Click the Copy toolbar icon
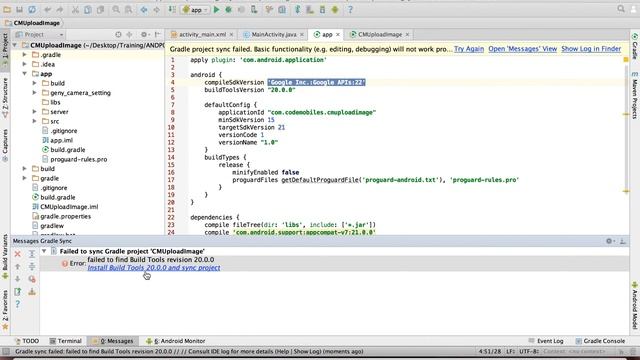The width and height of the screenshot is (640, 360). 87,9
